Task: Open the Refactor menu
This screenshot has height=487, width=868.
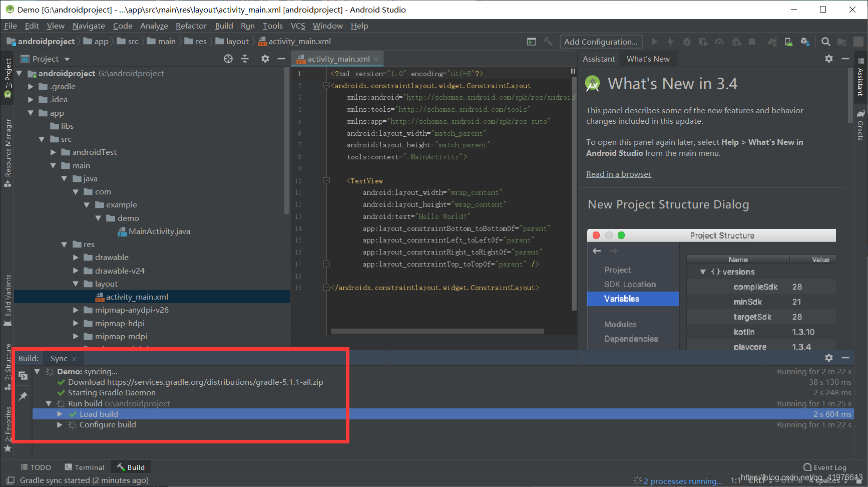Action: pyautogui.click(x=191, y=26)
